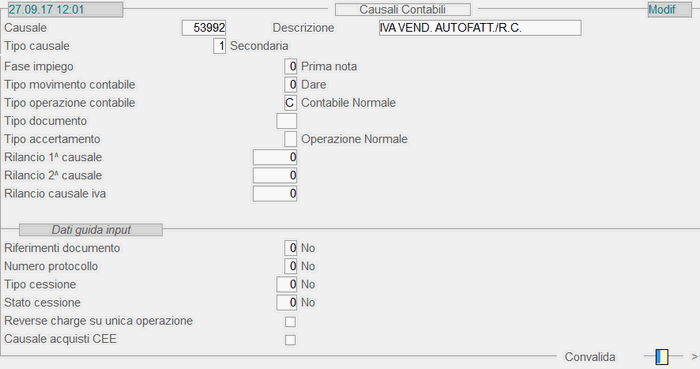Image resolution: width=700 pixels, height=369 pixels.
Task: Select the Fase impiego value field
Action: click(x=291, y=66)
